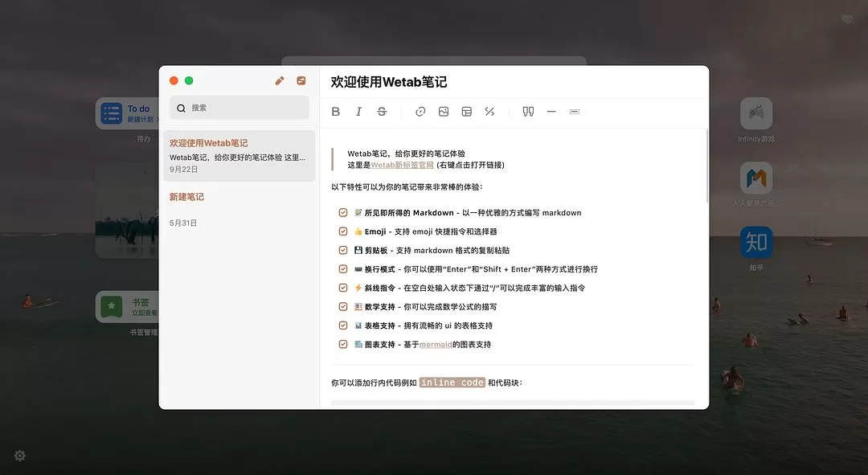Add a blockquote using quote icon

528,112
